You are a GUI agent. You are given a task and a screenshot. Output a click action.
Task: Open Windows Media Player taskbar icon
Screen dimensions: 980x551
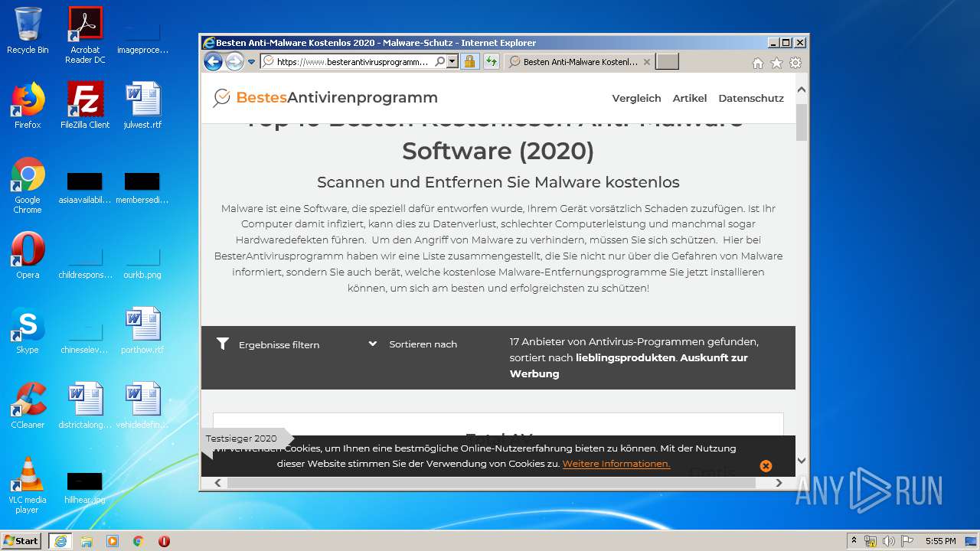(113, 541)
